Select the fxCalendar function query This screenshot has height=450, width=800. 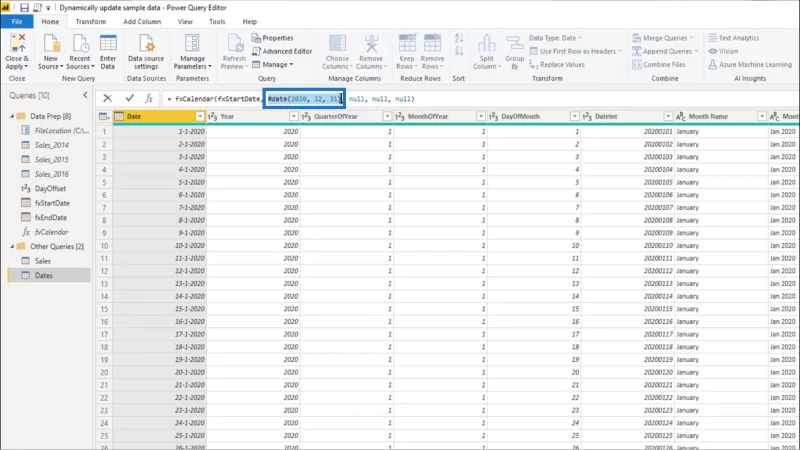pyautogui.click(x=52, y=232)
